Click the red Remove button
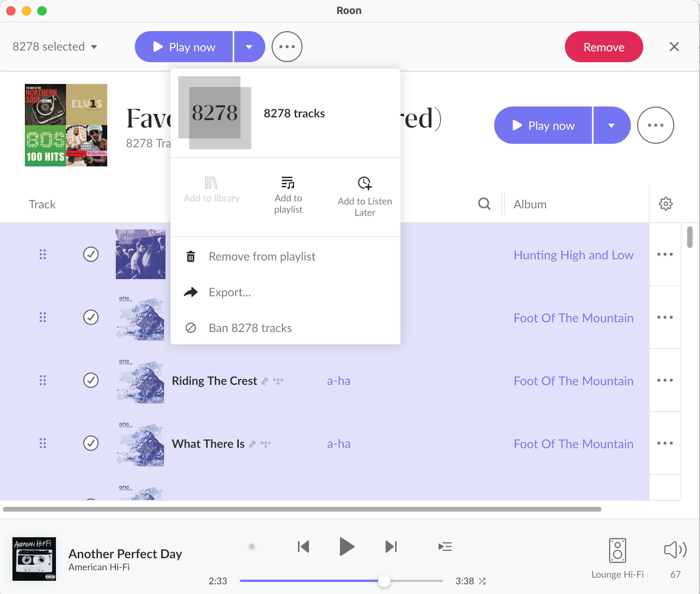700x594 pixels. coord(604,47)
